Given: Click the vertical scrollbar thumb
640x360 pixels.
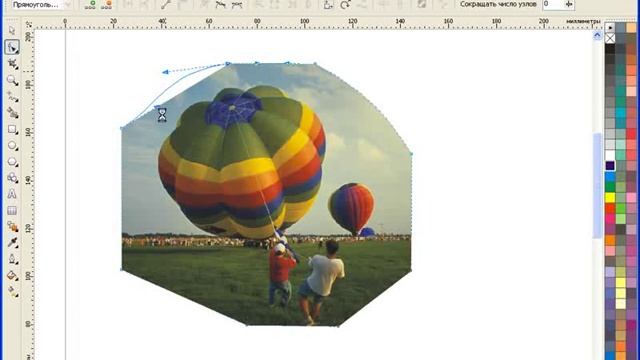Looking at the screenshot, I should click(597, 185).
